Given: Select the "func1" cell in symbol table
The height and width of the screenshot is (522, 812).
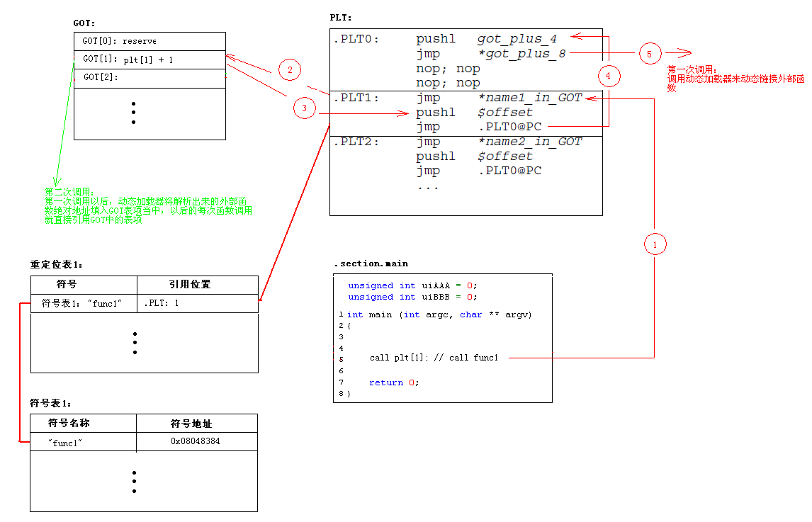Looking at the screenshot, I should (x=84, y=442).
